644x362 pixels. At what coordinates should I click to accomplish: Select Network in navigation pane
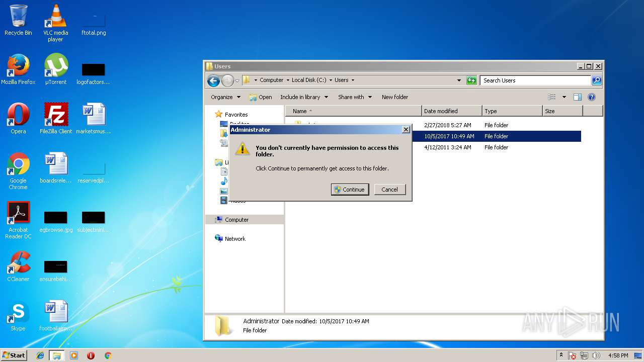[x=235, y=239]
